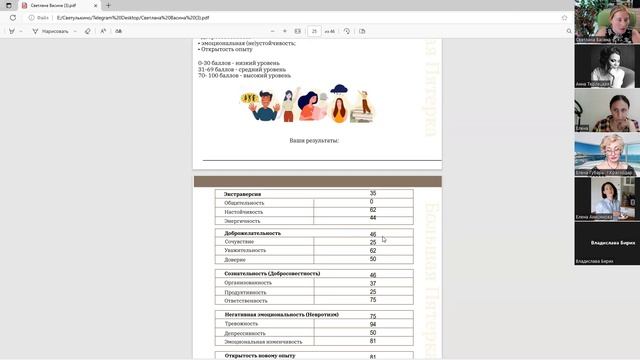Click the Тревожность row label
Image resolution: width=640 pixels, height=360 pixels.
click(241, 324)
